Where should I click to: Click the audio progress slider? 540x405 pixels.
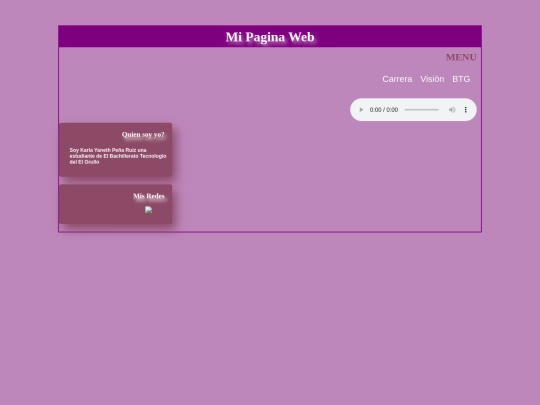pos(422,110)
